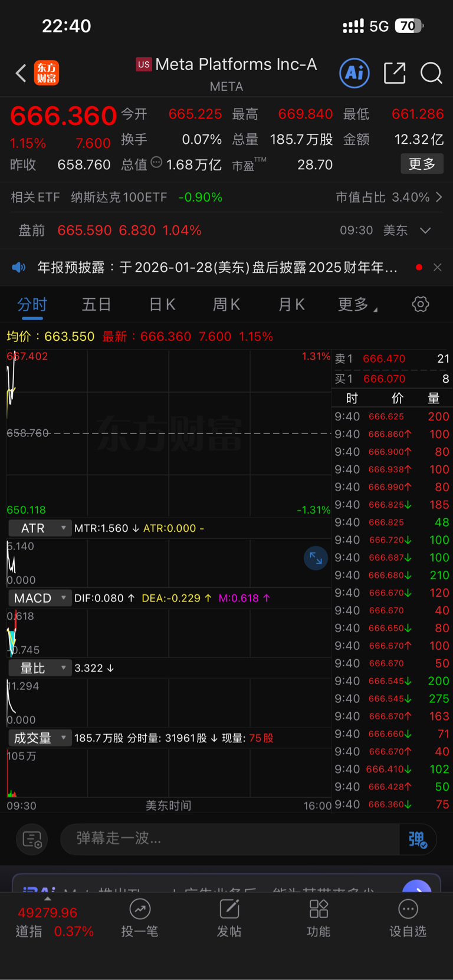The image size is (453, 980).
Task: Tap the back arrow icon
Action: (x=21, y=73)
